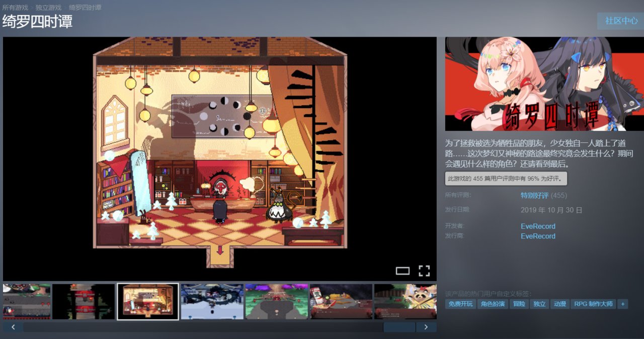Select the 冒险 tag

[519, 304]
